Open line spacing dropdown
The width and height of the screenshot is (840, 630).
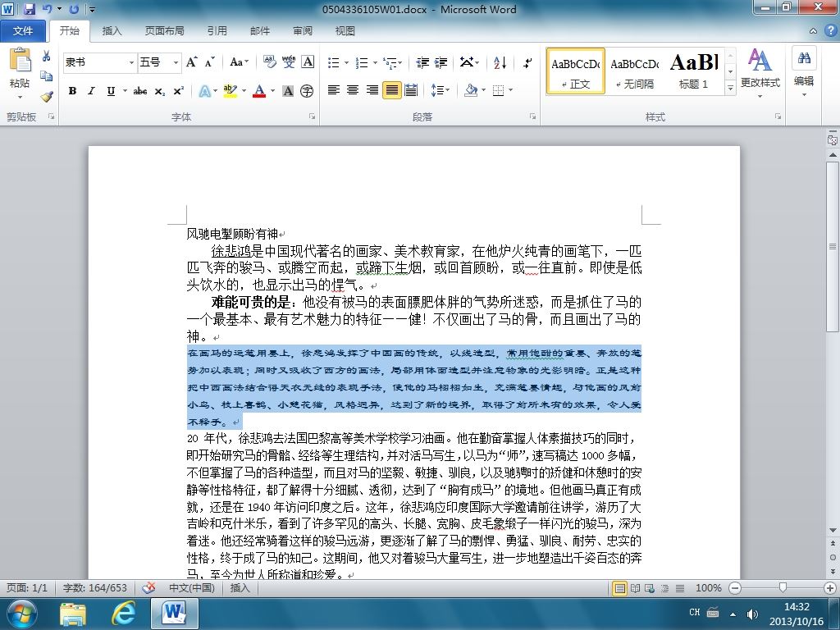(x=441, y=90)
